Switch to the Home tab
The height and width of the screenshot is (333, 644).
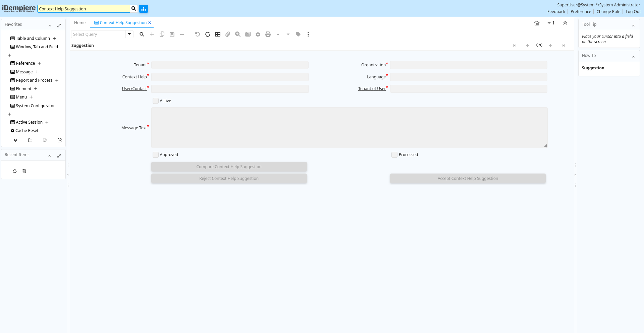click(80, 23)
